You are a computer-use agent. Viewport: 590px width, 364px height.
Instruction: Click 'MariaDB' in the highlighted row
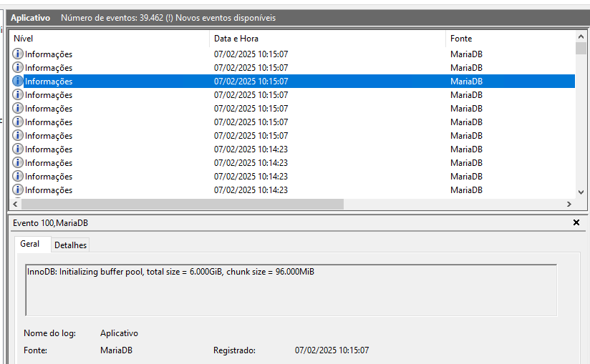pyautogui.click(x=466, y=81)
